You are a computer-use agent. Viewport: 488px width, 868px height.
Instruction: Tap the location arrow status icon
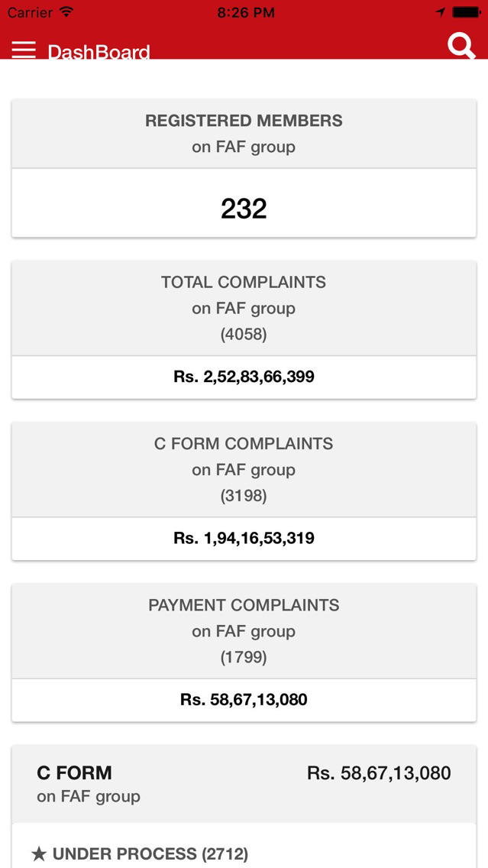tap(441, 12)
